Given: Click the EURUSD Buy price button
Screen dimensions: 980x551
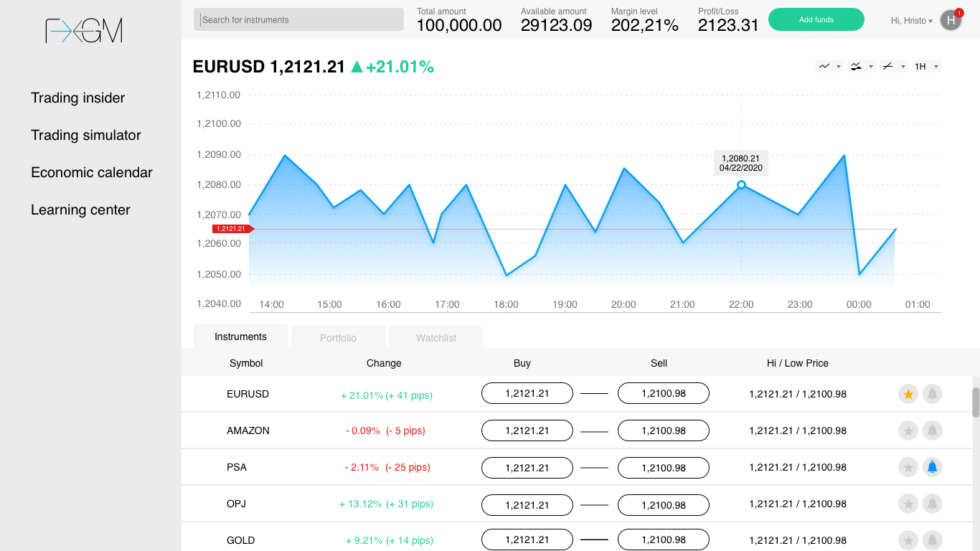Looking at the screenshot, I should tap(527, 393).
